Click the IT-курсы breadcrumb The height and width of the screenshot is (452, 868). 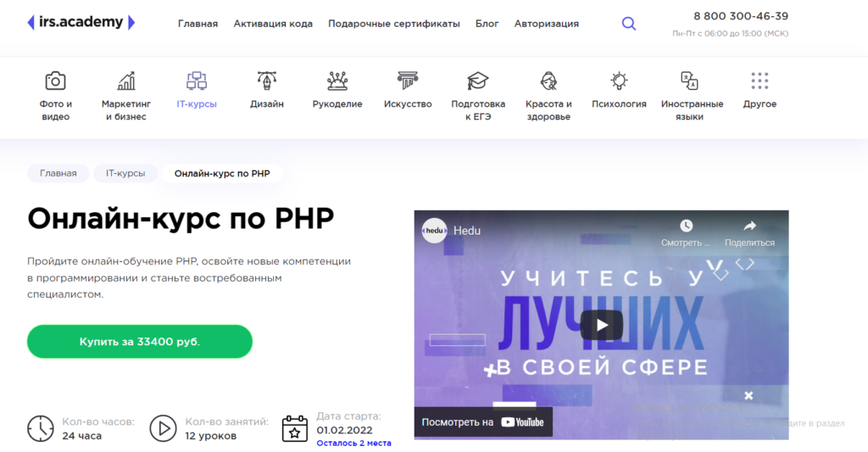(125, 173)
